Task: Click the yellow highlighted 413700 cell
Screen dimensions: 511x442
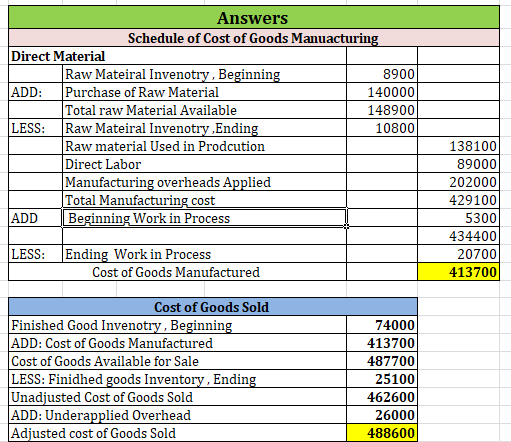Action: click(458, 272)
